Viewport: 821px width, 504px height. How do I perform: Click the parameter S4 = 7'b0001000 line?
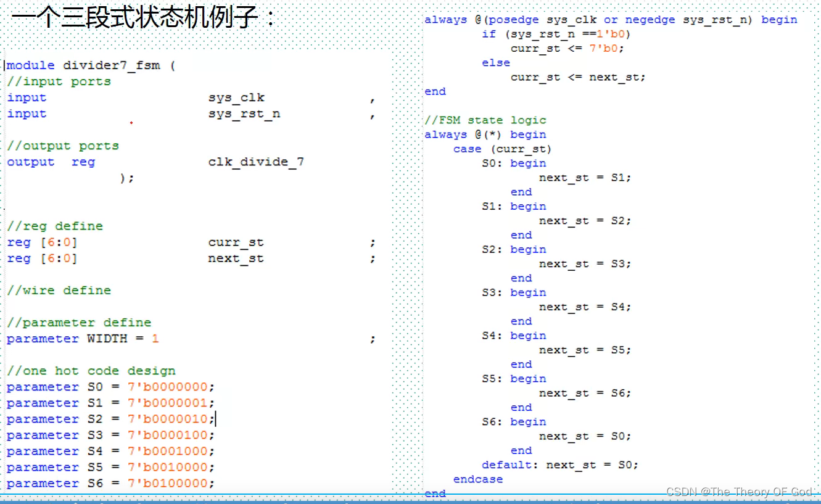(x=111, y=450)
